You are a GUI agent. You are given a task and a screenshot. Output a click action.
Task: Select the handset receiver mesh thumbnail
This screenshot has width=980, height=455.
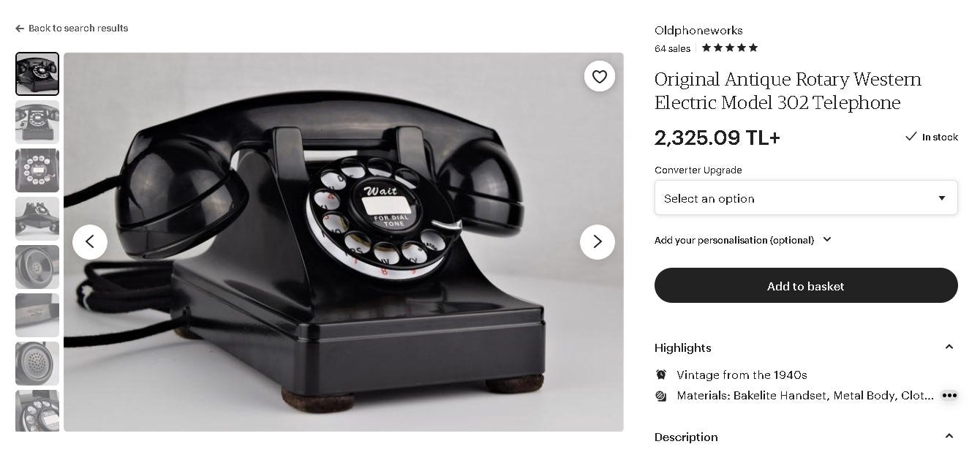tap(37, 364)
